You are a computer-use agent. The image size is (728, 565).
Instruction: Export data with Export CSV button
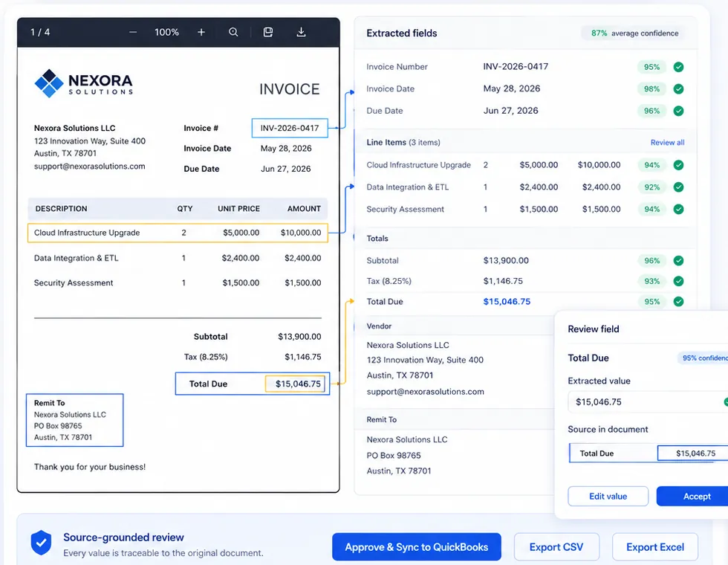556,547
